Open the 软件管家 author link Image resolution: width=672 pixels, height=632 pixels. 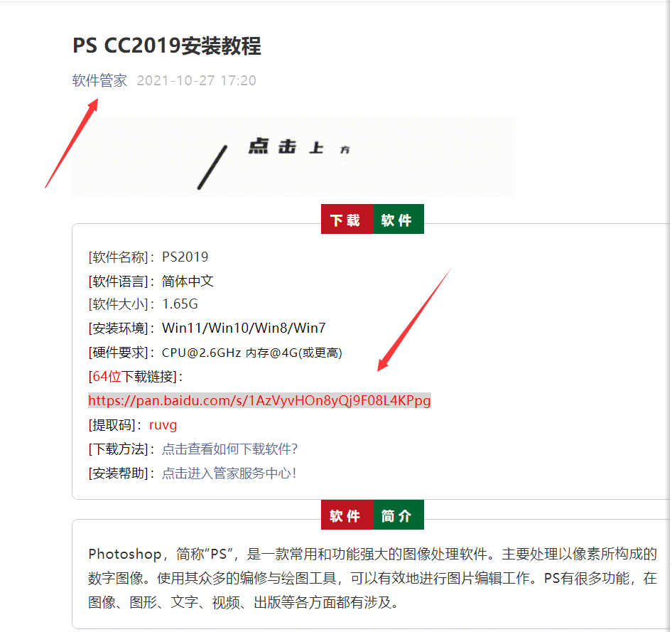(99, 80)
